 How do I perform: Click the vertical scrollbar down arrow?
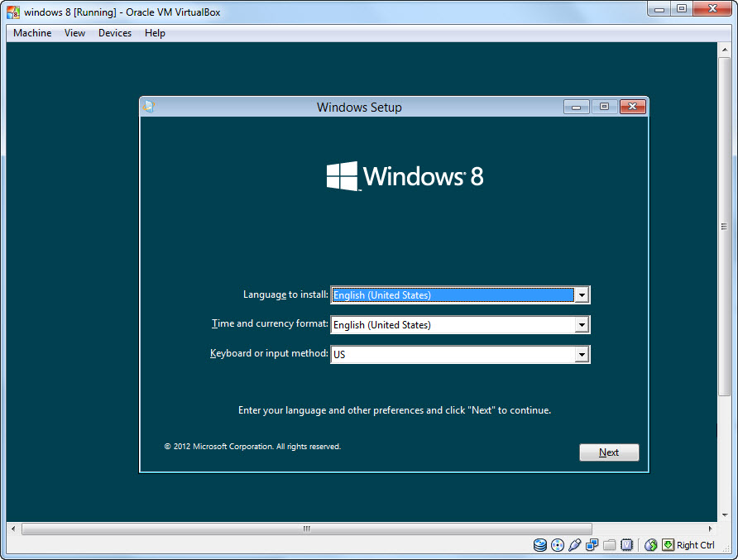[725, 515]
